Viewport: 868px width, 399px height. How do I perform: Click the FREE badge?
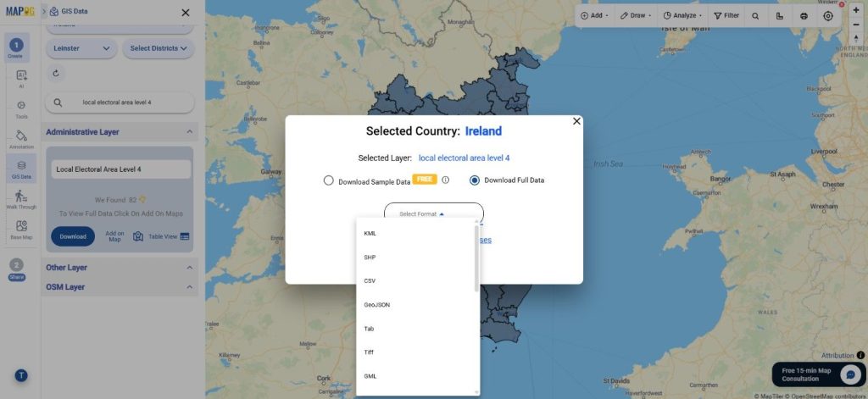pos(425,180)
